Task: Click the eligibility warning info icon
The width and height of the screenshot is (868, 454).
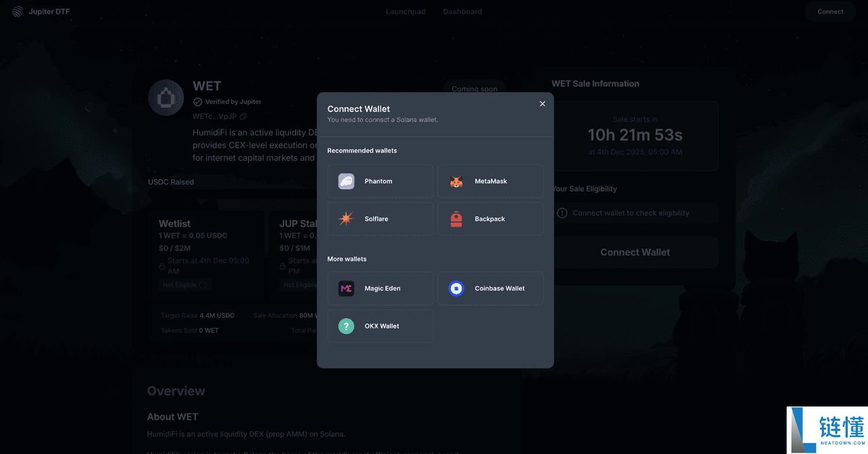Action: point(562,213)
